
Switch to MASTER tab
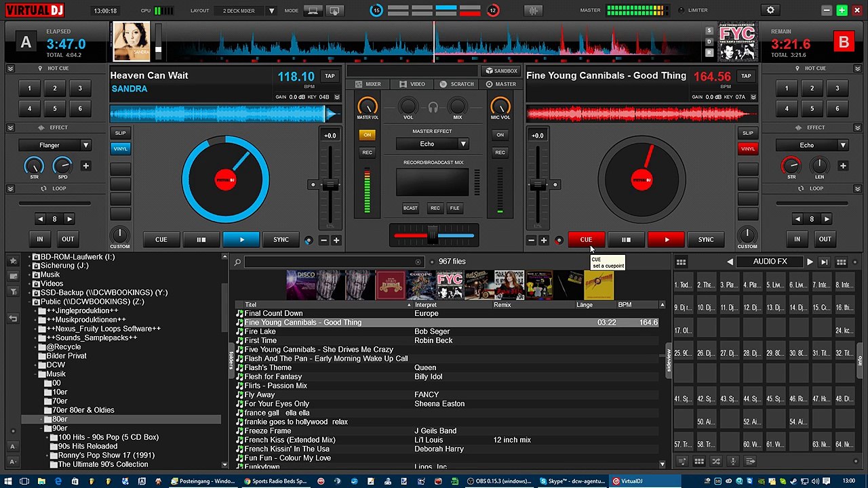point(500,84)
